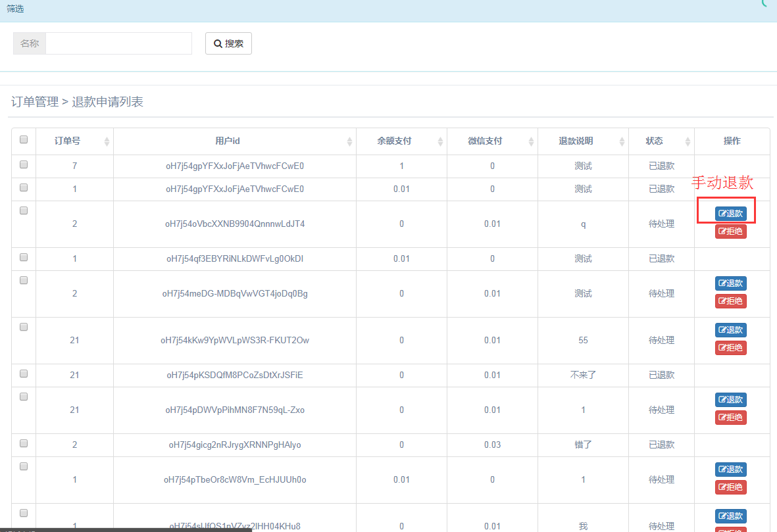Reject refund for oH7j54pTbeOr8cW8Vm_EcHJUUh0o
777x532 pixels.
(730, 487)
